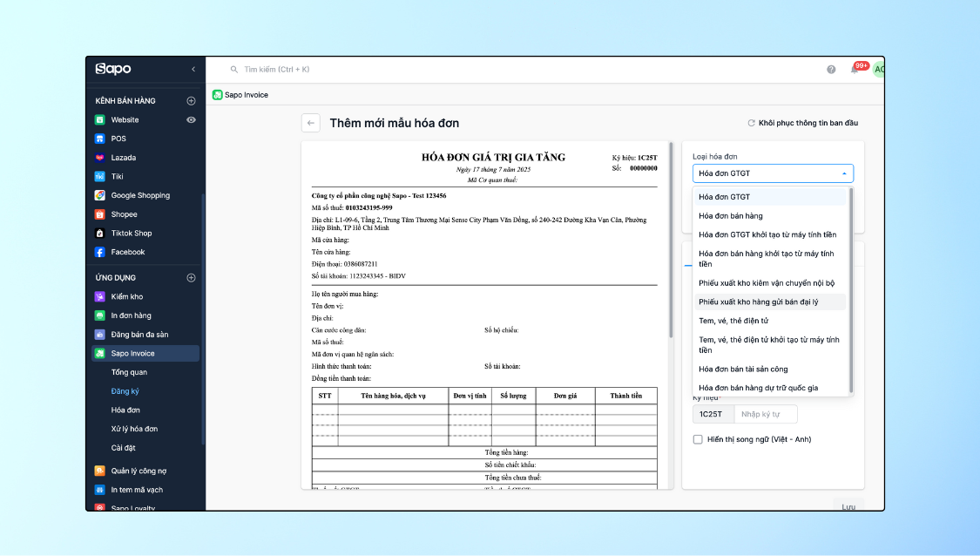Open the user account avatar

click(879, 70)
